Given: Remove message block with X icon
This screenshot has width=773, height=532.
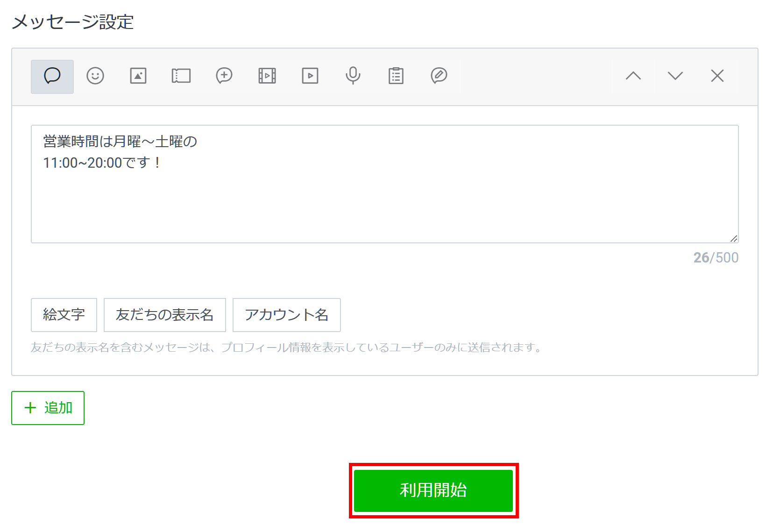Looking at the screenshot, I should [x=717, y=76].
